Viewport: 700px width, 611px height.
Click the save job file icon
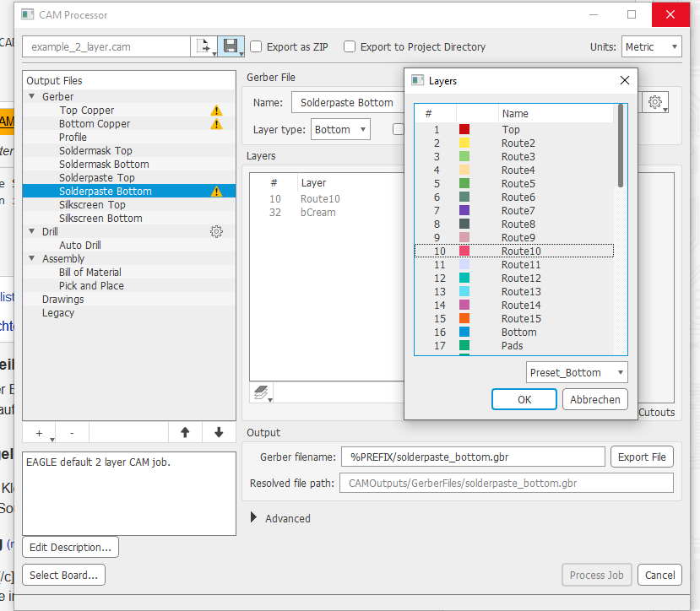230,47
